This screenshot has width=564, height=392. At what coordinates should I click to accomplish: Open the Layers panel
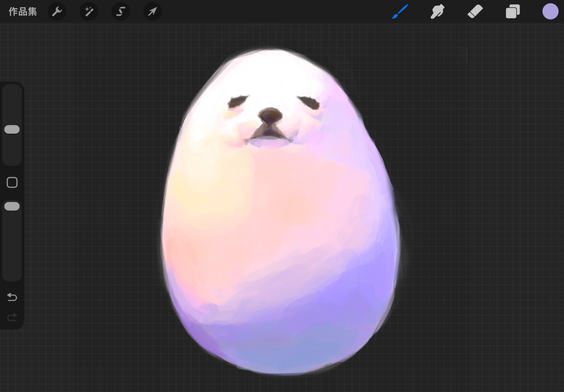click(513, 12)
